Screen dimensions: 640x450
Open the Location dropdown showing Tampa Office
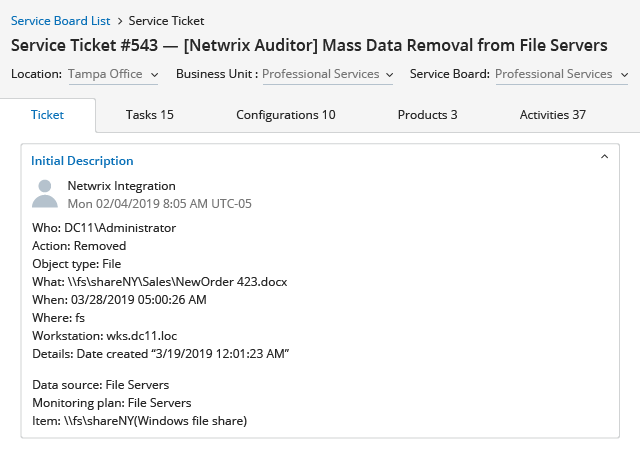pyautogui.click(x=113, y=75)
